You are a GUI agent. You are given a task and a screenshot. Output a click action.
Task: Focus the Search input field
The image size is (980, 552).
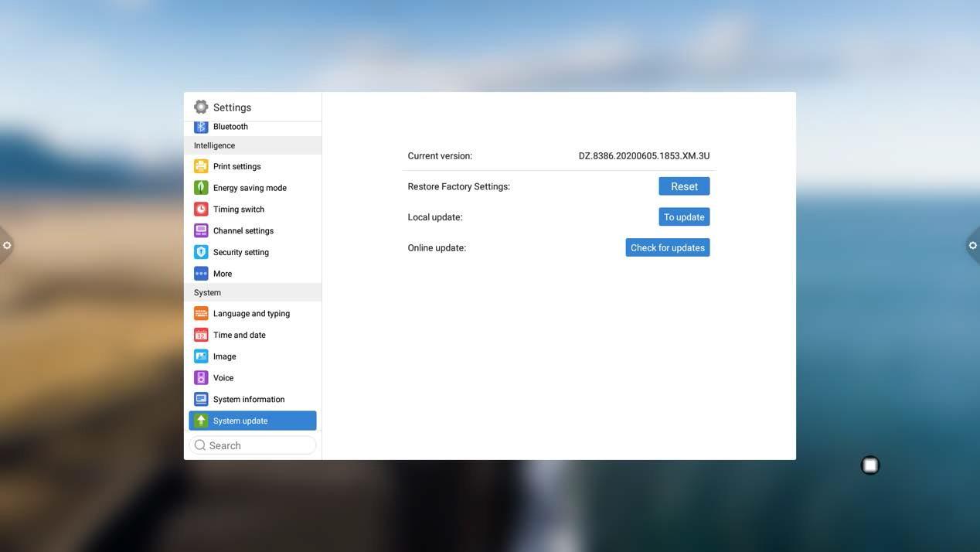pos(259,445)
